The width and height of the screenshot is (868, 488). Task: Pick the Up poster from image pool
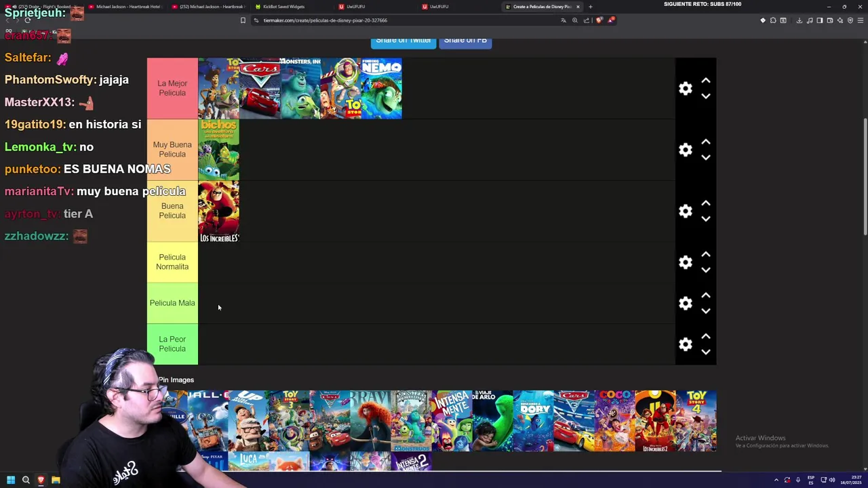coord(248,421)
